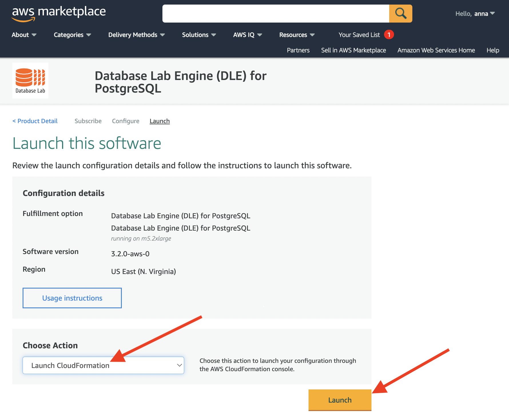The height and width of the screenshot is (420, 509).
Task: Open the Choose Action Launch CloudFormation dropdown
Action: 103,365
